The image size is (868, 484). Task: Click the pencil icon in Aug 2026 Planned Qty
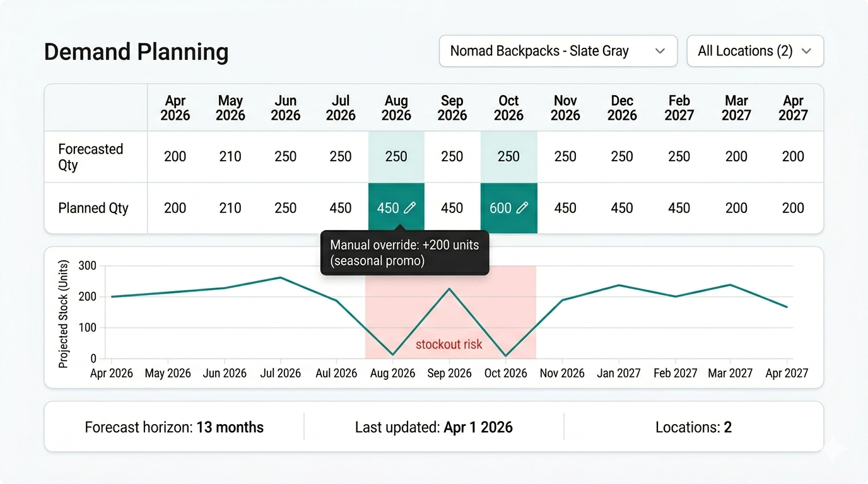(x=409, y=208)
